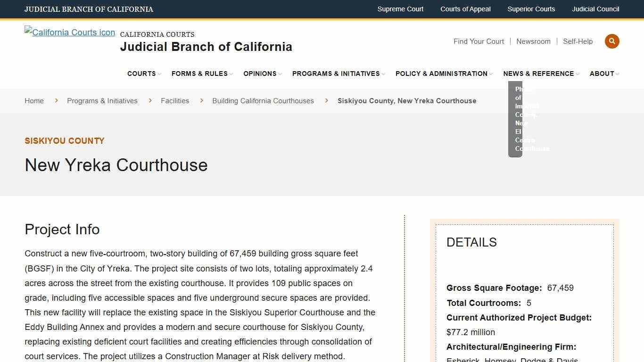Click the Supreme Court top navigation item
The image size is (644, 362).
[400, 9]
